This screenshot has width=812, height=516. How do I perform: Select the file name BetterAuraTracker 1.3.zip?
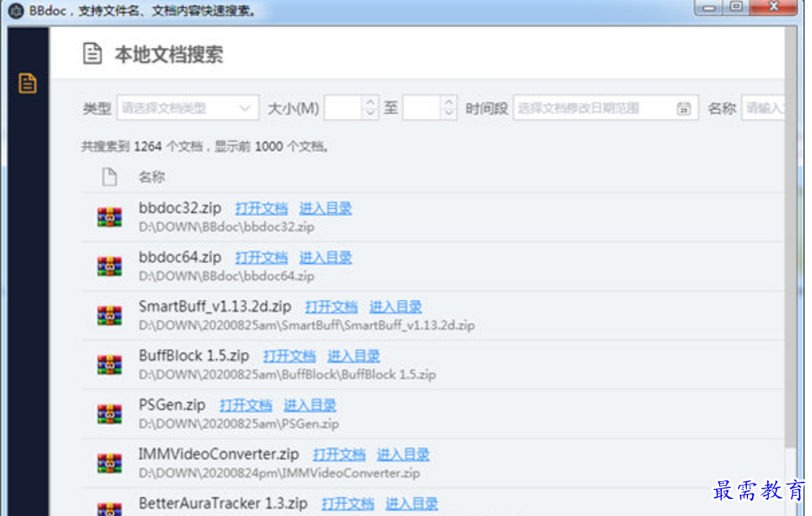[x=223, y=503]
